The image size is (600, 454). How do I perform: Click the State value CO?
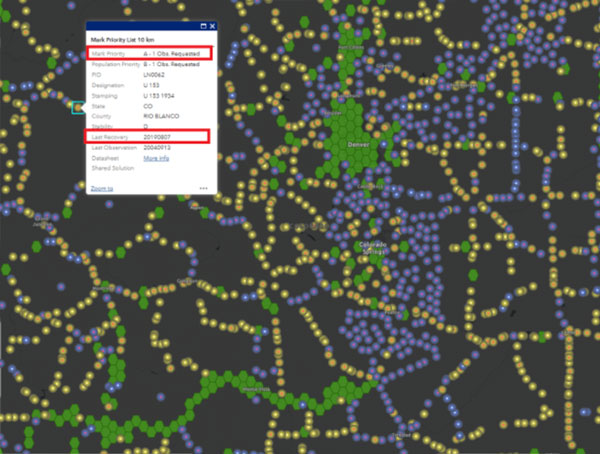click(x=148, y=105)
